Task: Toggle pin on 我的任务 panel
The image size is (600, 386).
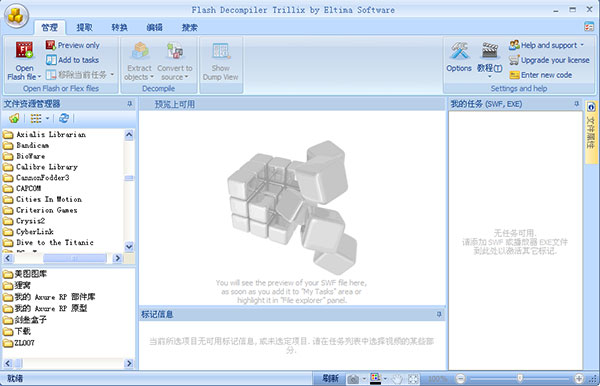Action: (577, 104)
